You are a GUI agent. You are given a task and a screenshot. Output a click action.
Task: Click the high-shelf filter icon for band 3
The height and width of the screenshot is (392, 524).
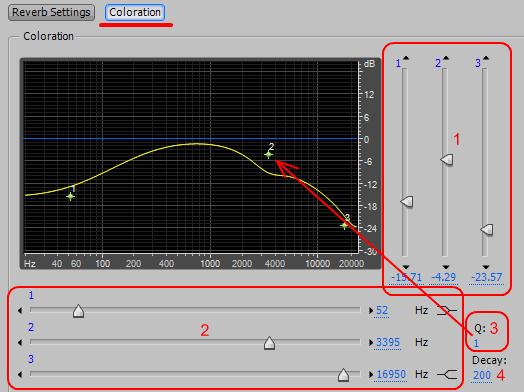(x=447, y=374)
